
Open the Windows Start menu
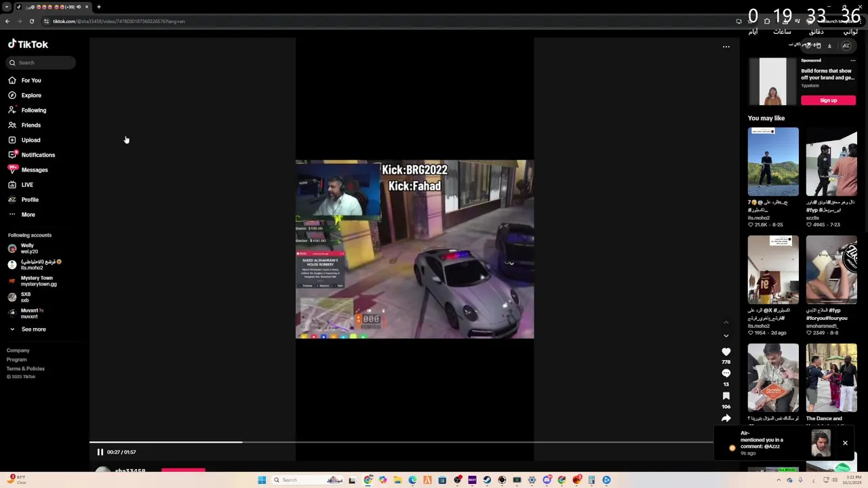(262, 480)
